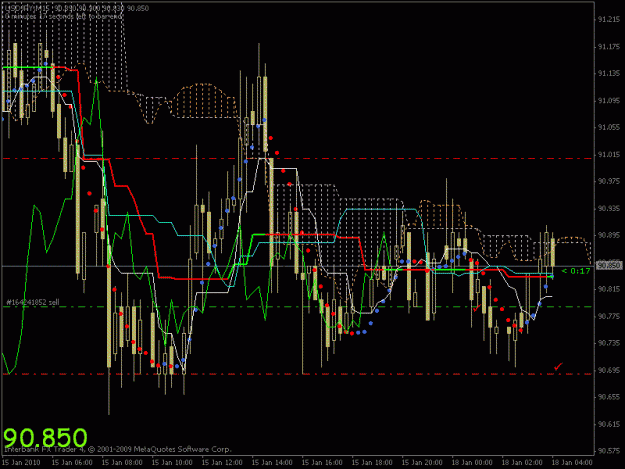Click the '15 Jan 16:00' time label
Viewport: 625px width, 469px height.
(322, 462)
